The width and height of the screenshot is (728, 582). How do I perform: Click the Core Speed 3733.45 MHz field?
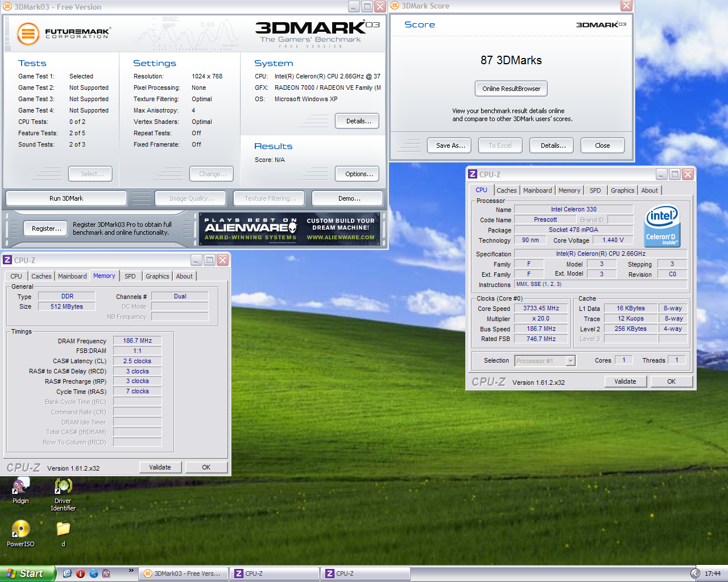[541, 308]
